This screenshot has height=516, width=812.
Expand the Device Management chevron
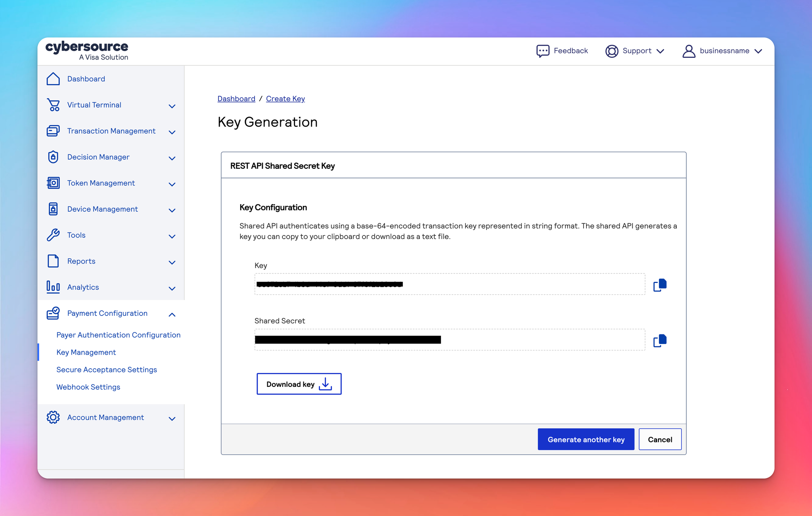click(x=172, y=210)
